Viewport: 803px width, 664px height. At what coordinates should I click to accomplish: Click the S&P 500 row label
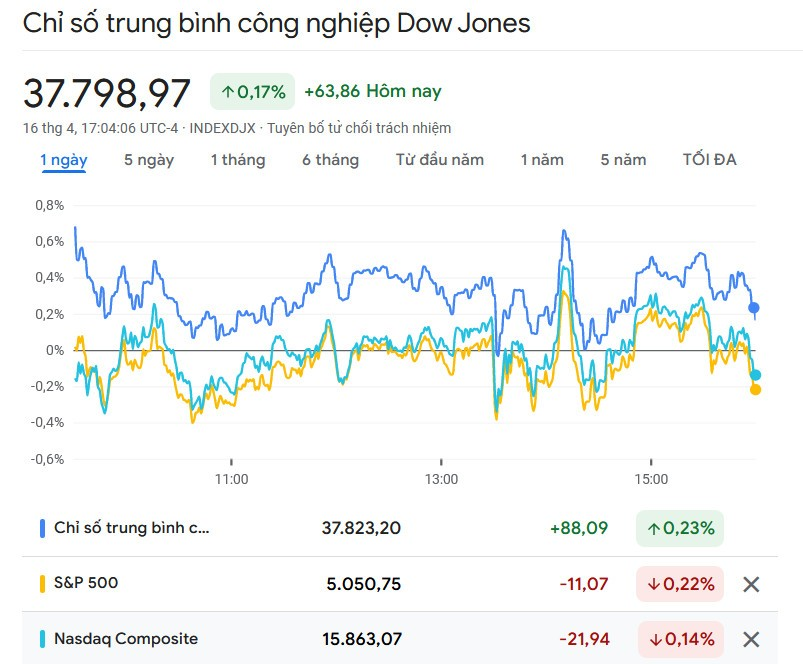[86, 582]
